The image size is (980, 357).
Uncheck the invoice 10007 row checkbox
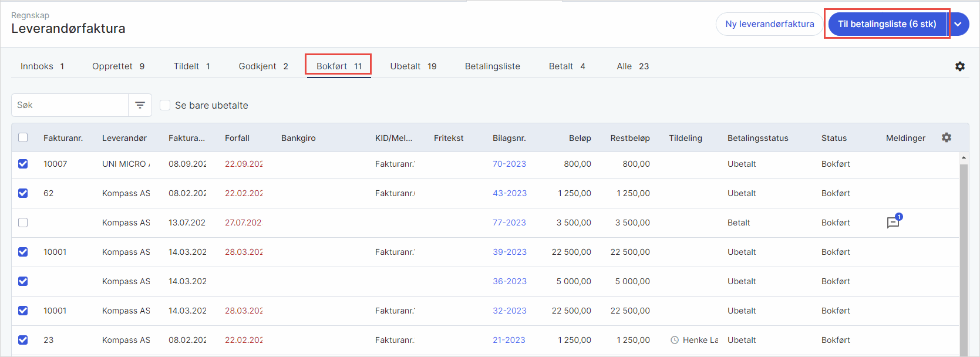point(23,164)
